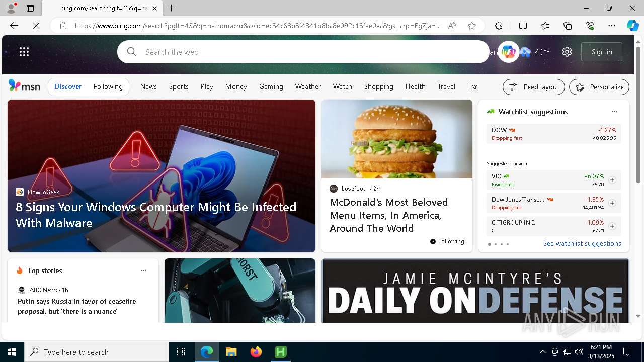Open the Gaming category
Screen dimensions: 644x362
click(271, 86)
